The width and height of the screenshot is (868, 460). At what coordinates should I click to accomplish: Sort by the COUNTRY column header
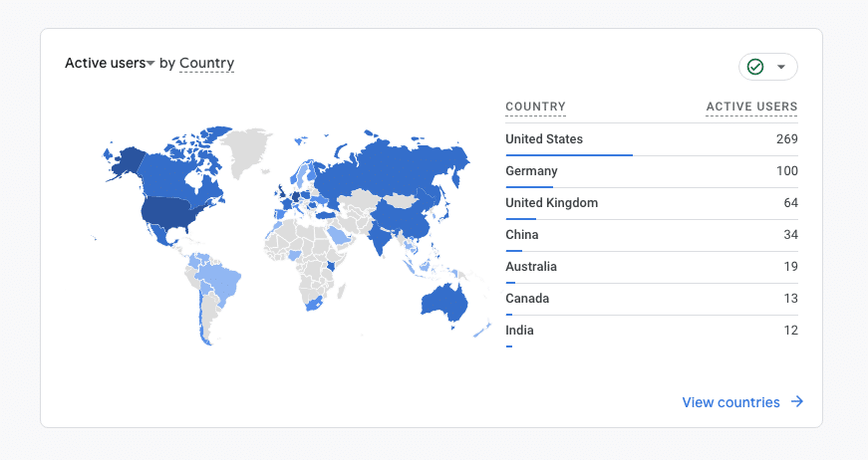pyautogui.click(x=535, y=107)
